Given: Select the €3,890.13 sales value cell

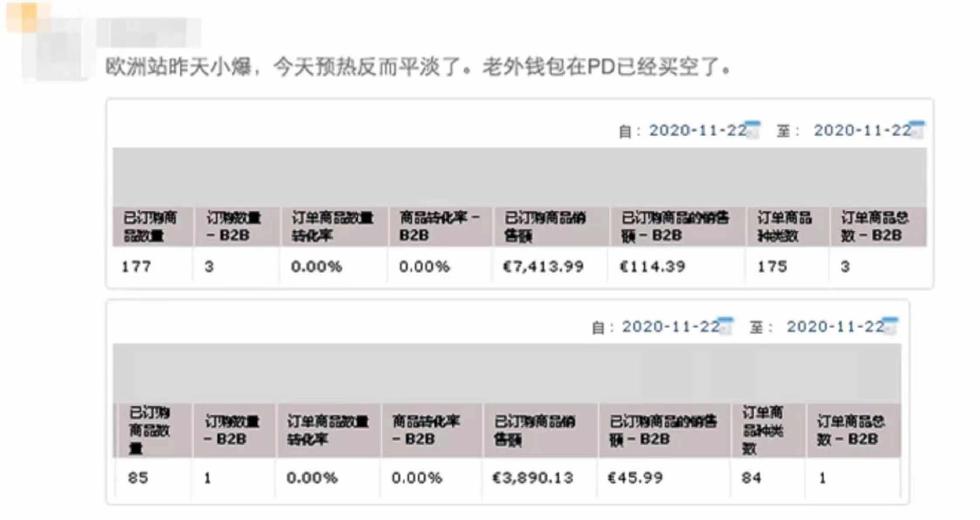Looking at the screenshot, I should (x=533, y=478).
